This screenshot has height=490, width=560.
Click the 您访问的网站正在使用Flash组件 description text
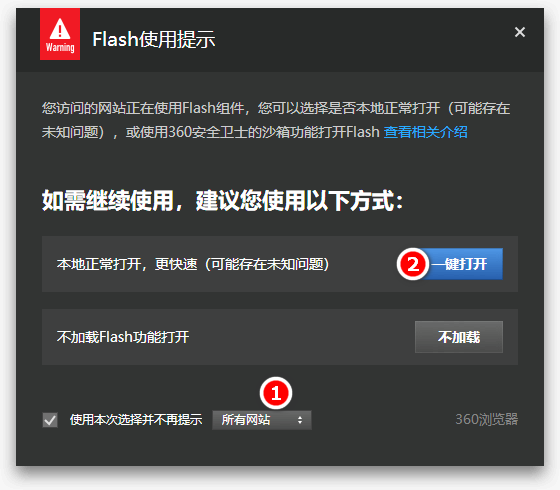click(143, 108)
